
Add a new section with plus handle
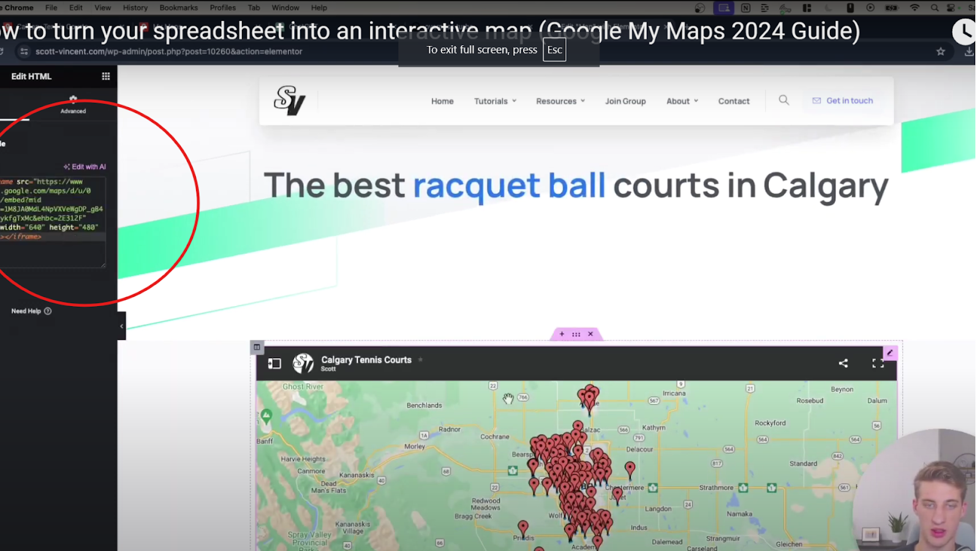click(x=562, y=334)
